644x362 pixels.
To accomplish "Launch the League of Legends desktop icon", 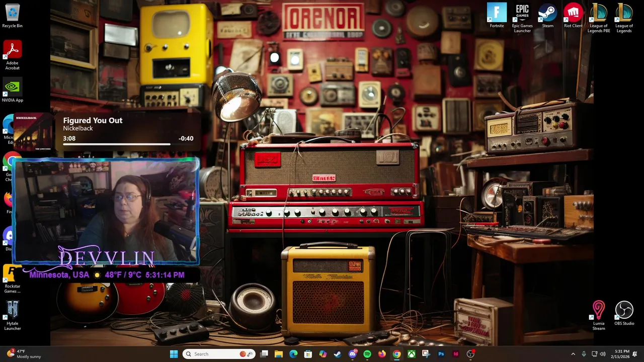I will coord(624,18).
